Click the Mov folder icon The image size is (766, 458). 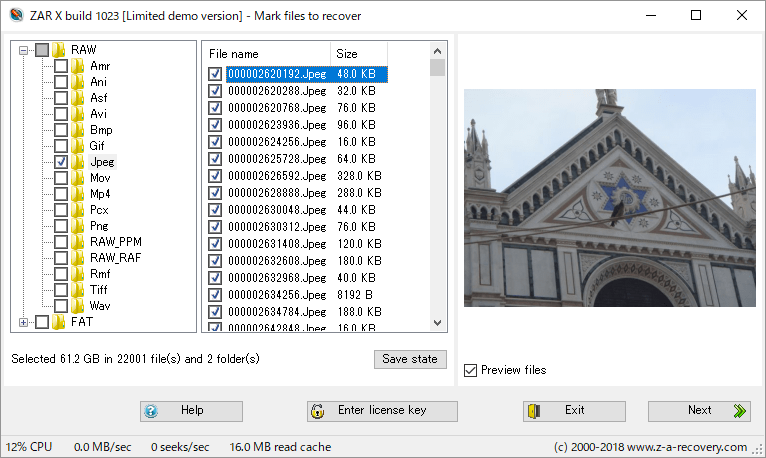pyautogui.click(x=78, y=178)
